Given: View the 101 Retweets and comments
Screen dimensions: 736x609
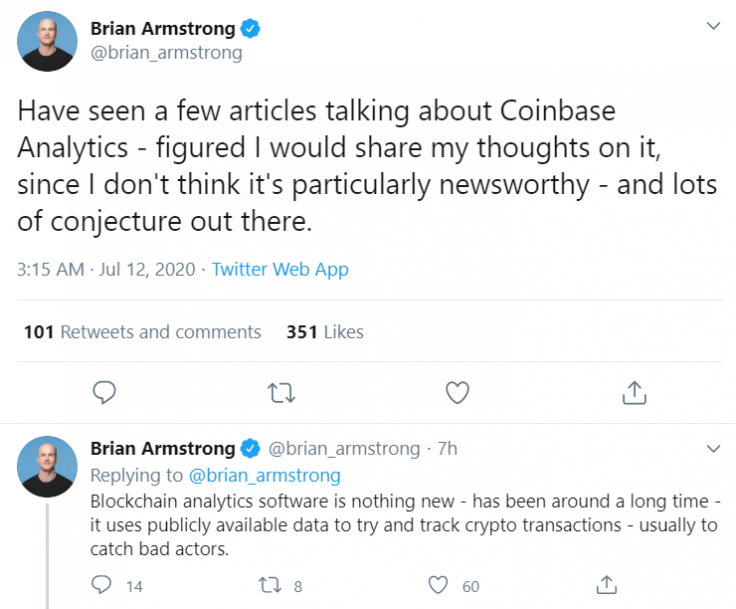Looking at the screenshot, I should coord(142,332).
